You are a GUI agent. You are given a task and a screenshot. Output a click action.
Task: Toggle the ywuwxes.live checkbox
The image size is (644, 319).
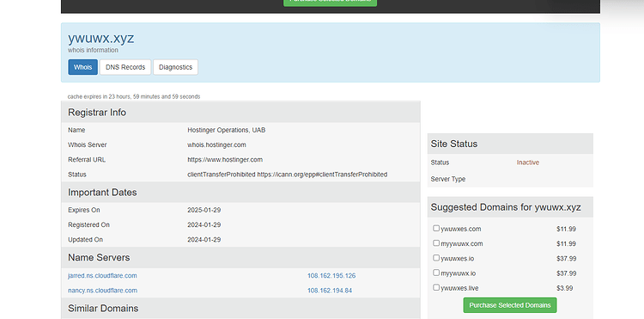[x=436, y=287]
